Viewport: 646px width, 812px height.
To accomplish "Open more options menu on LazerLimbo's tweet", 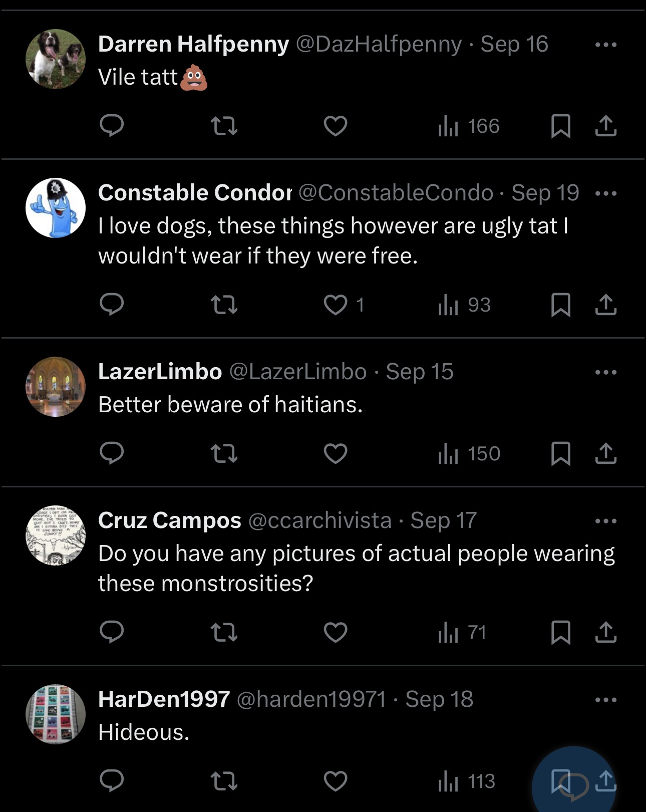I will point(605,372).
